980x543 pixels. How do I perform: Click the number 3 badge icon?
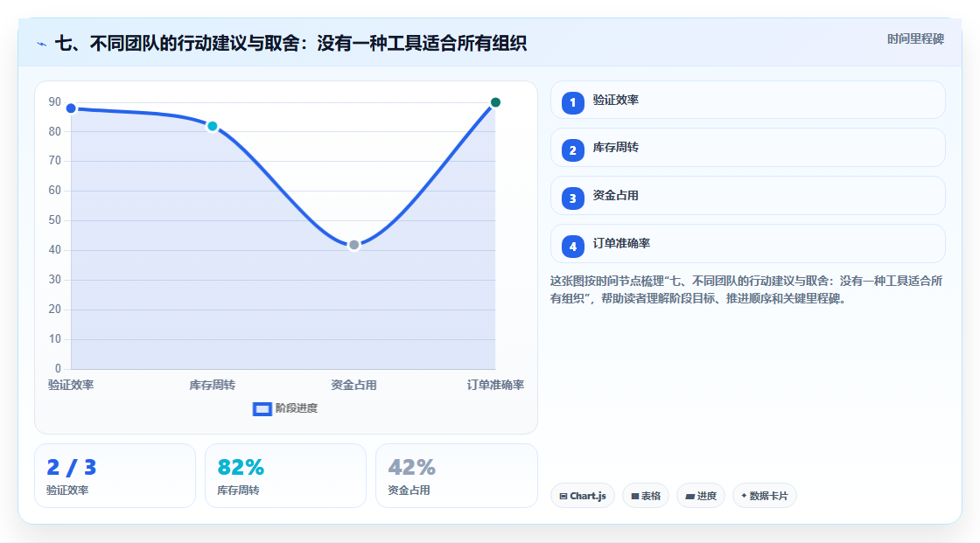click(572, 198)
